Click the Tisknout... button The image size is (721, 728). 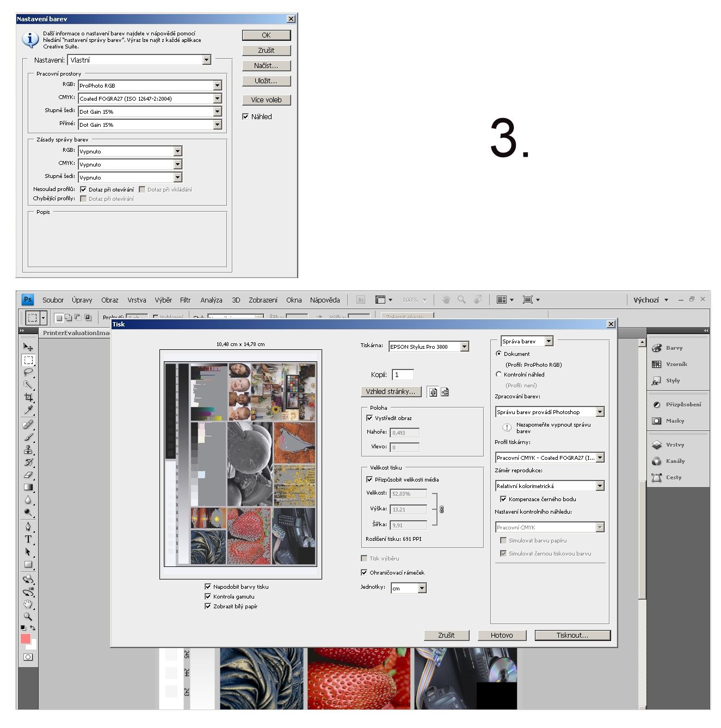pyautogui.click(x=572, y=635)
